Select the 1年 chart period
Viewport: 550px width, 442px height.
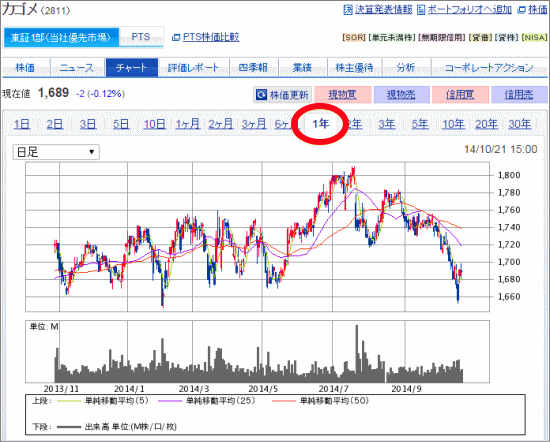coord(321,124)
